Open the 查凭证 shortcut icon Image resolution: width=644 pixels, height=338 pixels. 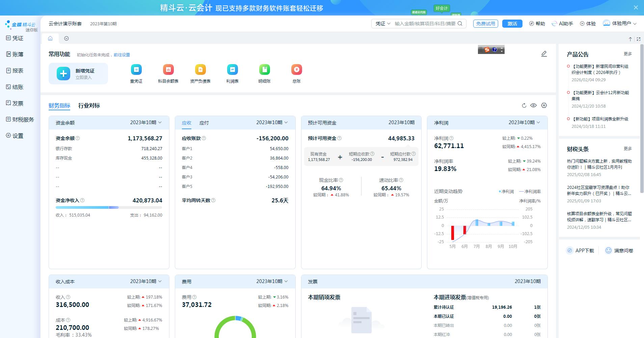click(136, 70)
